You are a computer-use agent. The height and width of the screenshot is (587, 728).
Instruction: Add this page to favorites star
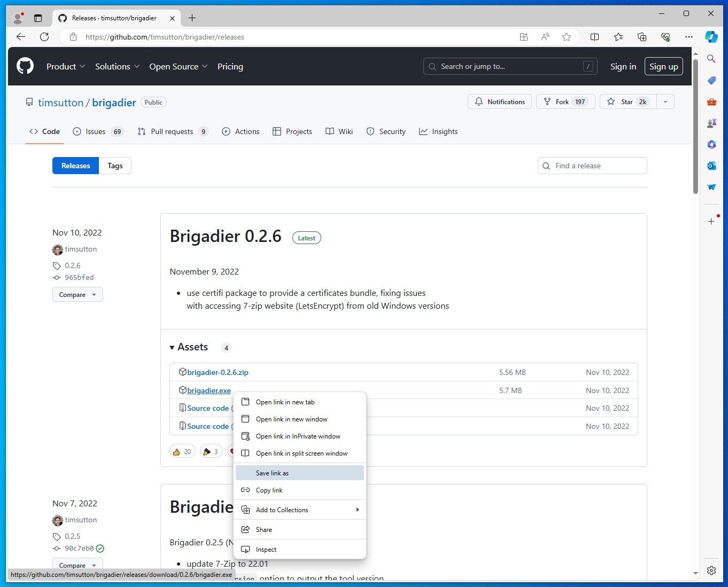[567, 37]
